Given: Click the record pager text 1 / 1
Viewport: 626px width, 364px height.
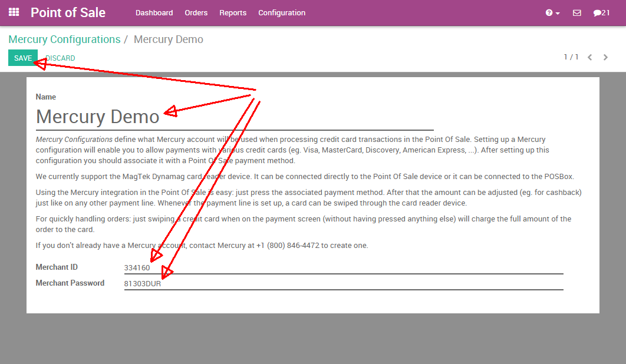Looking at the screenshot, I should click(x=571, y=57).
